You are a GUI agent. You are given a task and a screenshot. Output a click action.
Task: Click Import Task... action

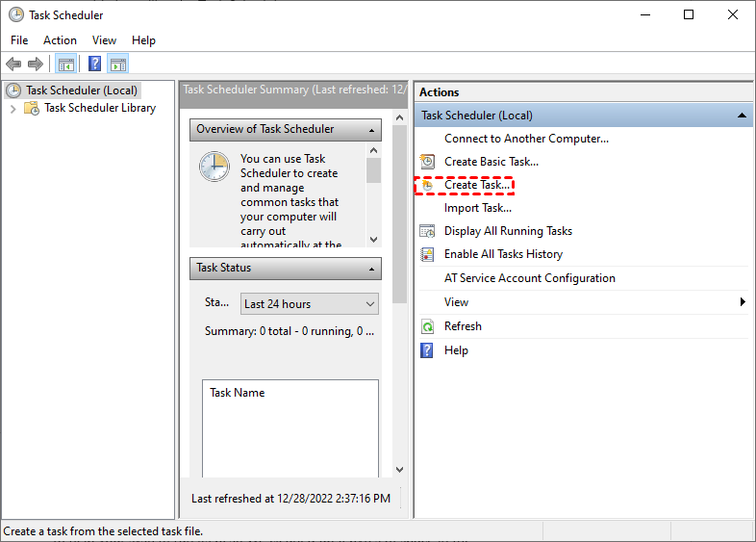tap(478, 208)
